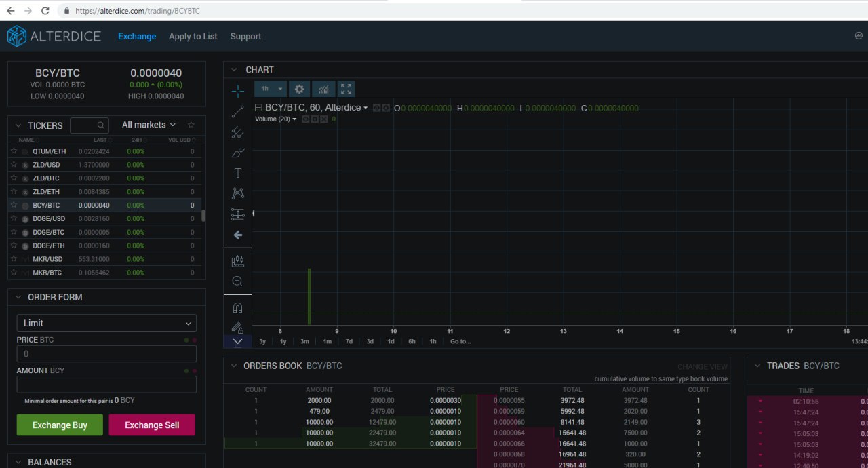Image resolution: width=868 pixels, height=468 pixels.
Task: Open chart settings gear
Action: tap(298, 89)
